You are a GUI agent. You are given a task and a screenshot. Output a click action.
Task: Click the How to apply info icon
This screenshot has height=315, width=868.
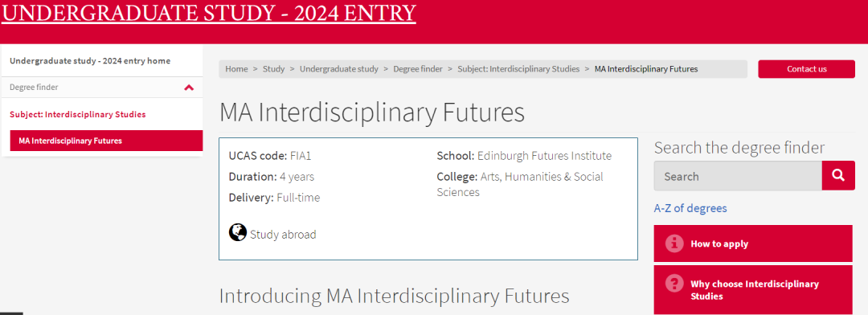point(674,243)
